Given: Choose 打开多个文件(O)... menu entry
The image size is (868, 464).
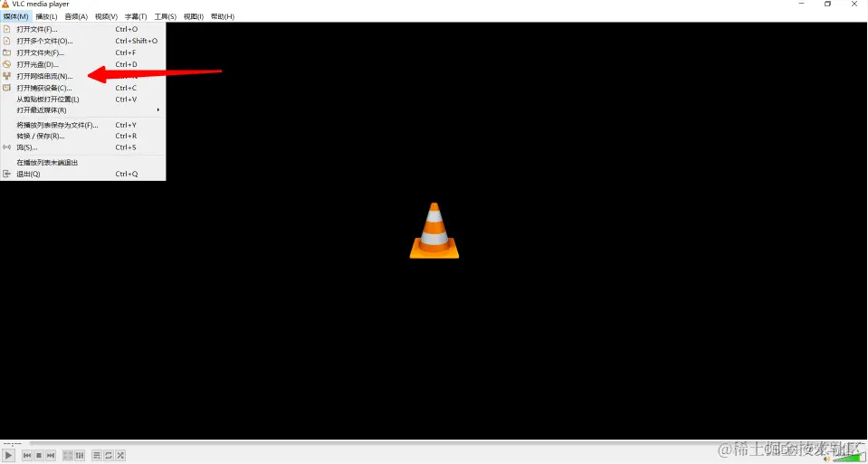Looking at the screenshot, I should 83,41.
